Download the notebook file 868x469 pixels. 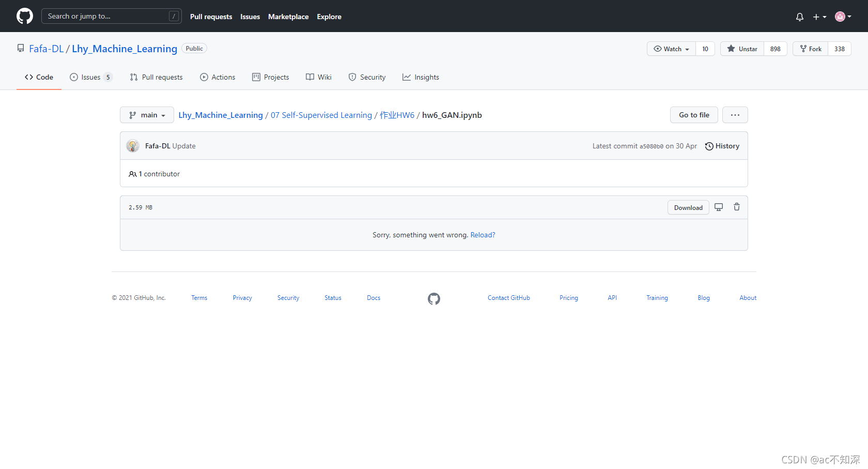(x=688, y=207)
